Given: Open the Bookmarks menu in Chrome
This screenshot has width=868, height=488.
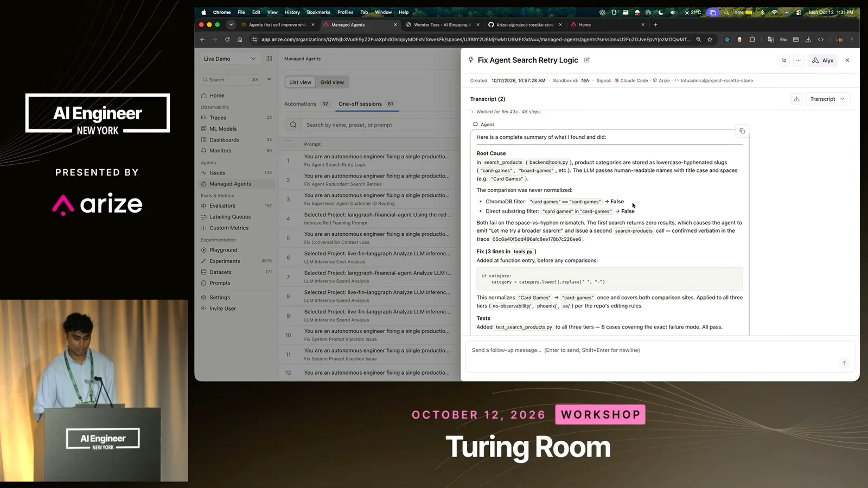Looking at the screenshot, I should pos(318,12).
